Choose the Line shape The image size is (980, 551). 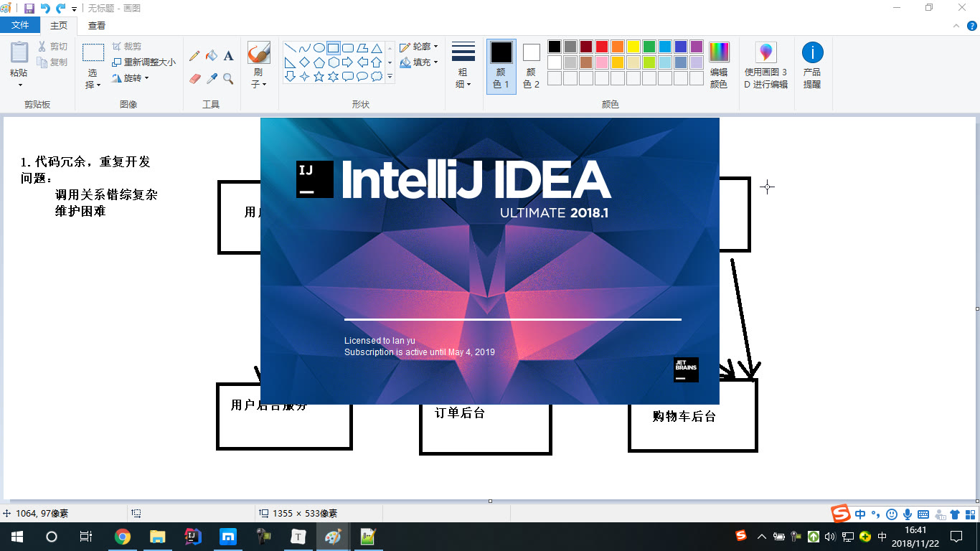(291, 48)
